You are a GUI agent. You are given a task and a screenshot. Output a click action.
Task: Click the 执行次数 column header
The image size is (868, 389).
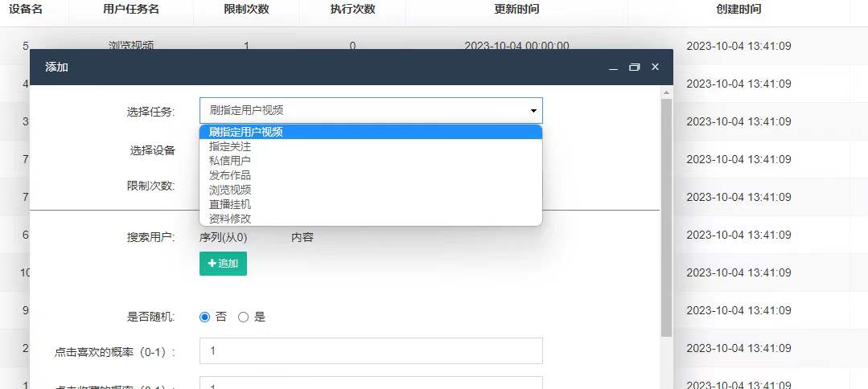click(352, 10)
